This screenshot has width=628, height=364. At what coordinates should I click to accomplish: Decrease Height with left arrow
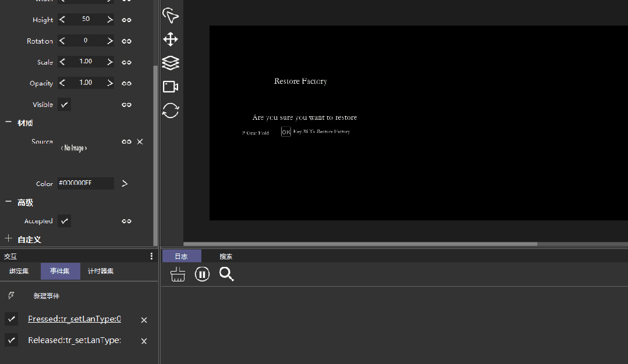click(x=62, y=19)
